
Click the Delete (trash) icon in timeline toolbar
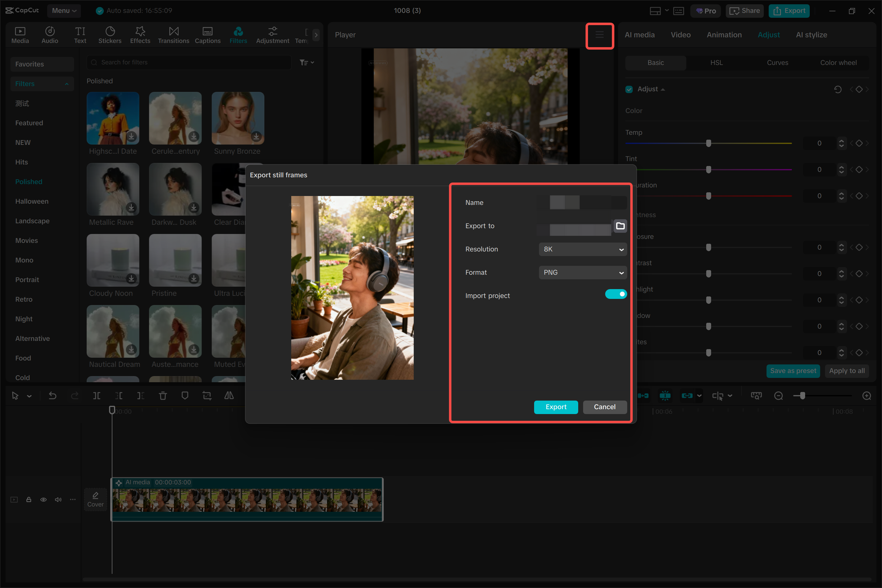click(163, 396)
